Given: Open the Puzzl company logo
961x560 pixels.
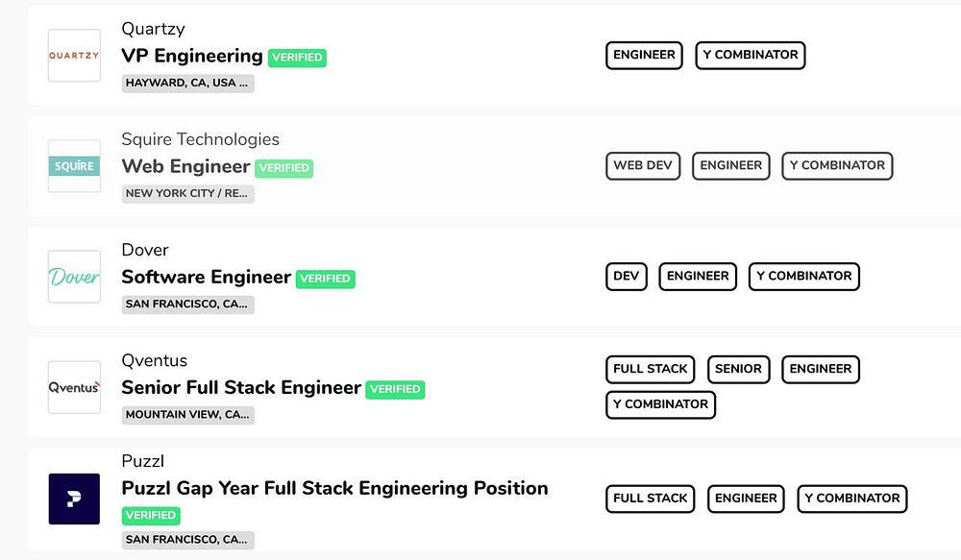Looking at the screenshot, I should coord(74,499).
